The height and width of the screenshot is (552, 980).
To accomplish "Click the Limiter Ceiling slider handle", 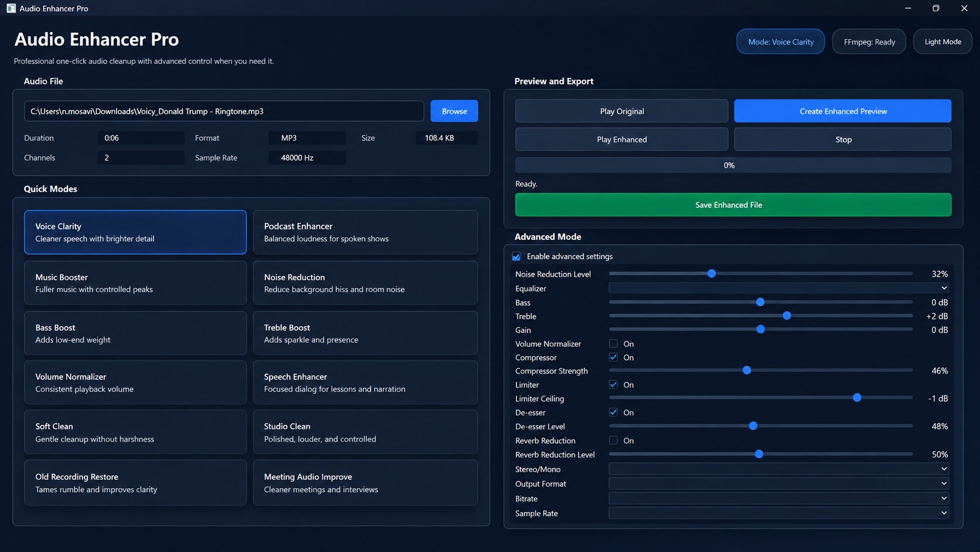I will 857,398.
